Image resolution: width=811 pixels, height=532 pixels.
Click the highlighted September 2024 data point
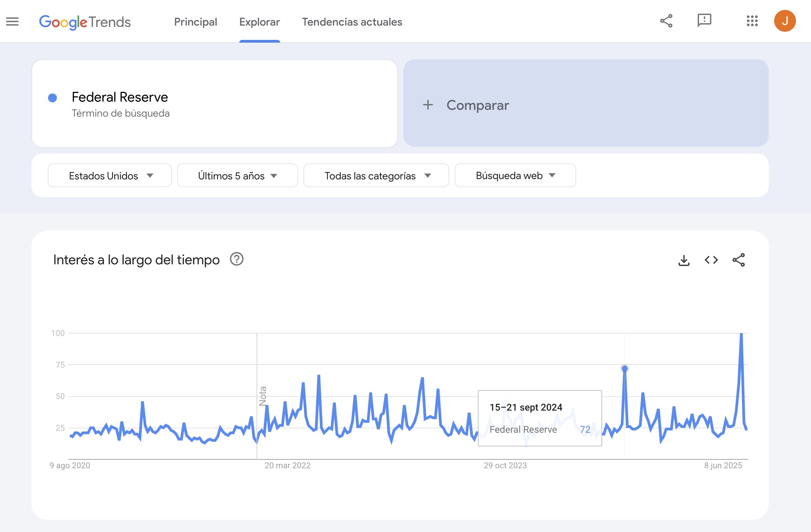point(625,368)
